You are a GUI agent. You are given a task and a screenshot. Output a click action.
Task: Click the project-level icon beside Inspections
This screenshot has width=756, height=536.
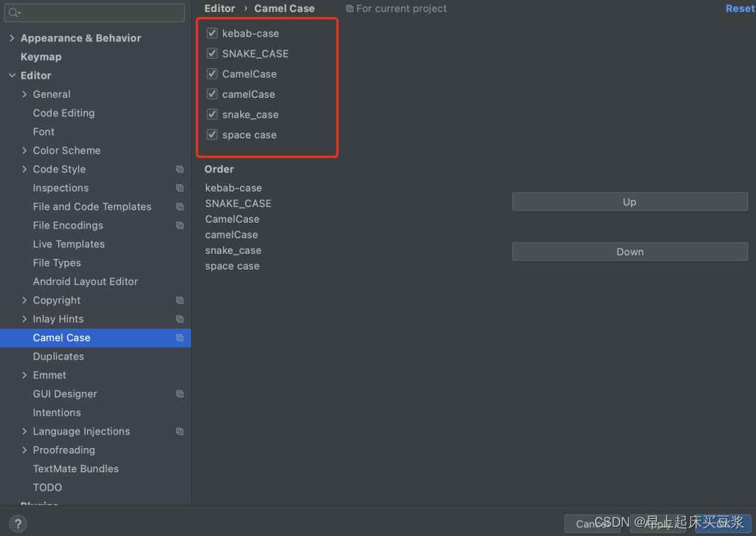(x=180, y=188)
